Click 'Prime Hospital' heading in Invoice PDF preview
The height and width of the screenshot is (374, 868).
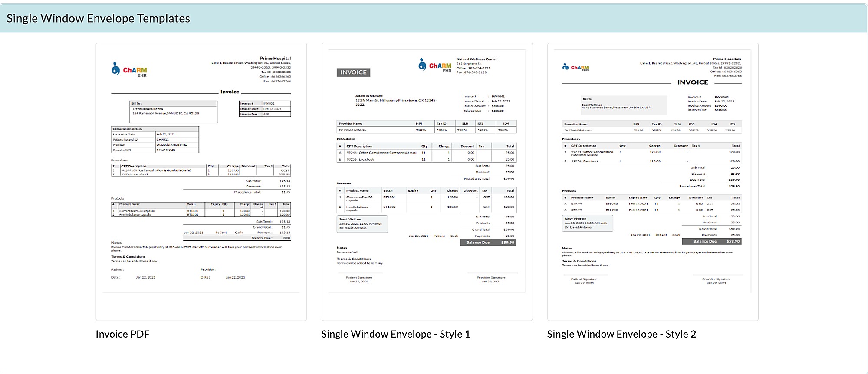(275, 58)
